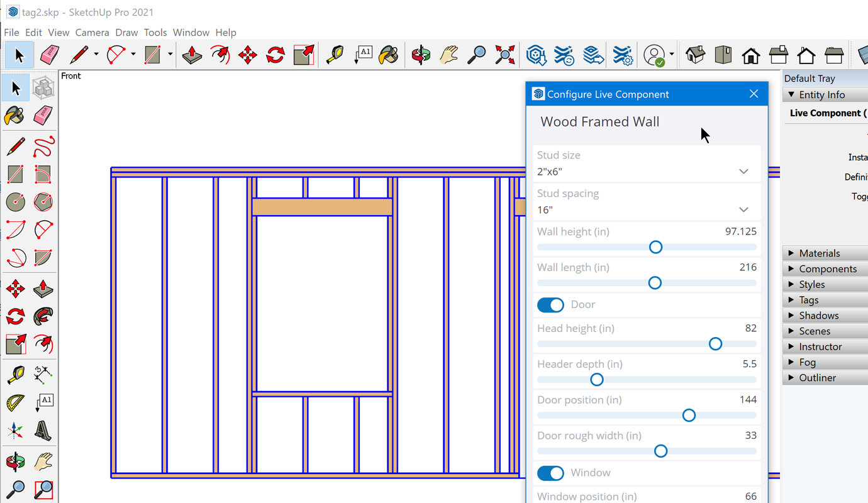Open the Camera menu
The width and height of the screenshot is (868, 503).
[92, 33]
